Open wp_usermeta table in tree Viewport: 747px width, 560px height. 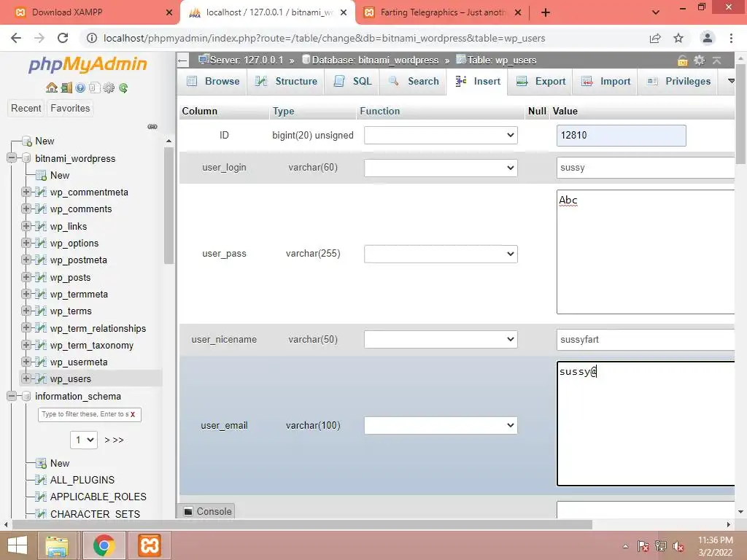tap(79, 362)
